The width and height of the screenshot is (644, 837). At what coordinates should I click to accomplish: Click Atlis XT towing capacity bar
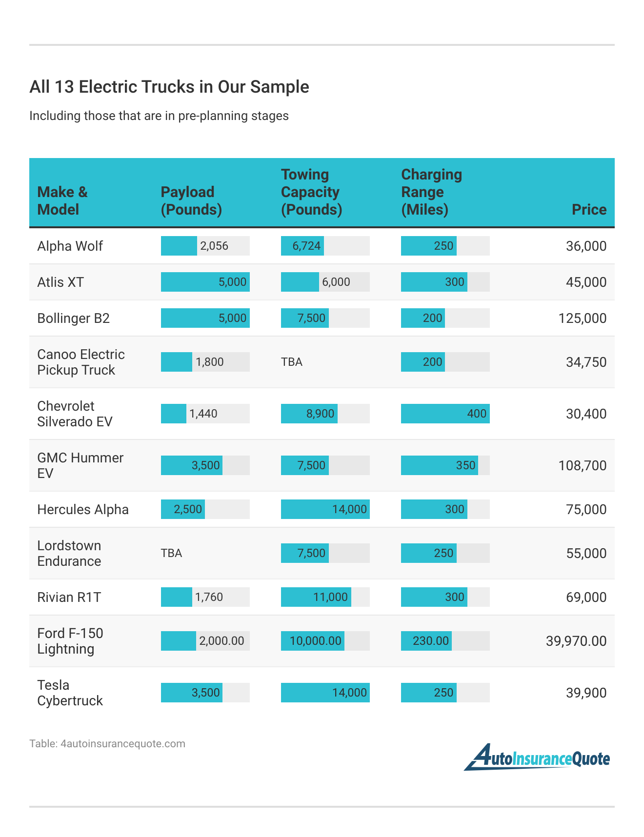click(x=325, y=282)
